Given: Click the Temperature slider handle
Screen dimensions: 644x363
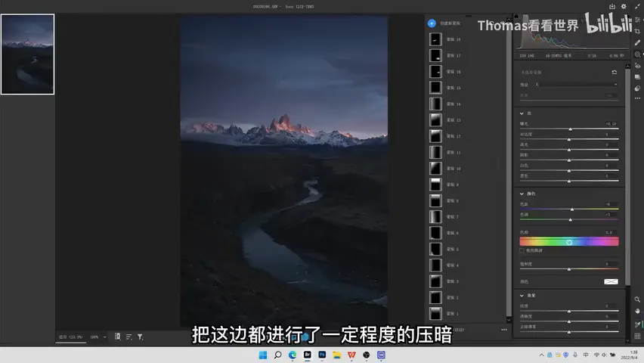Looking at the screenshot, I should coord(571,209).
